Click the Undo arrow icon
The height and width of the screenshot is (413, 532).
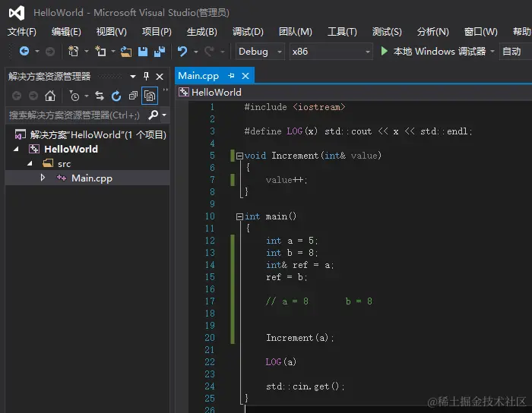[182, 52]
